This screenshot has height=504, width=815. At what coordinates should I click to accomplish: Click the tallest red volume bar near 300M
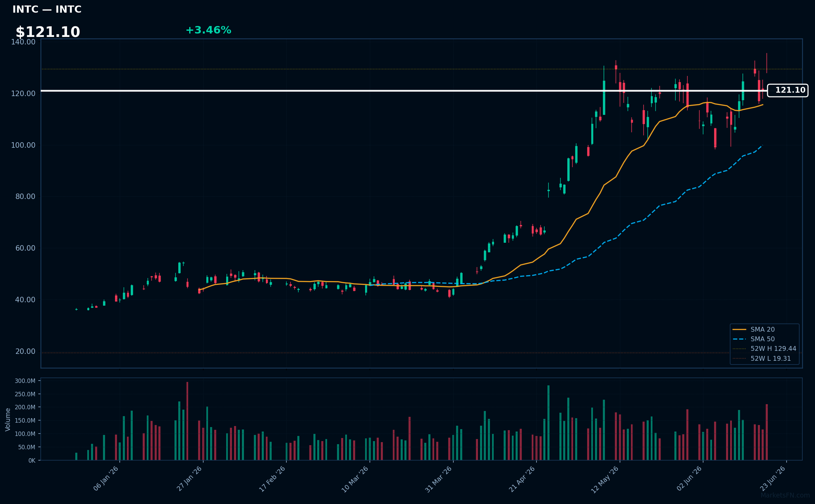(x=187, y=421)
